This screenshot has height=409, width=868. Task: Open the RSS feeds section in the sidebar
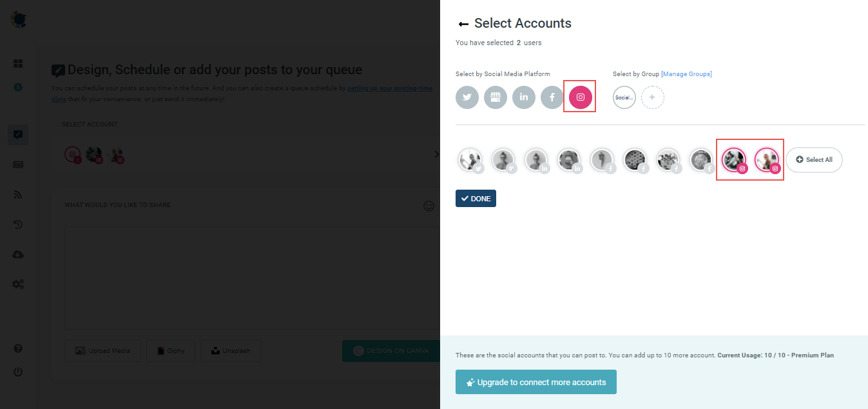click(17, 194)
